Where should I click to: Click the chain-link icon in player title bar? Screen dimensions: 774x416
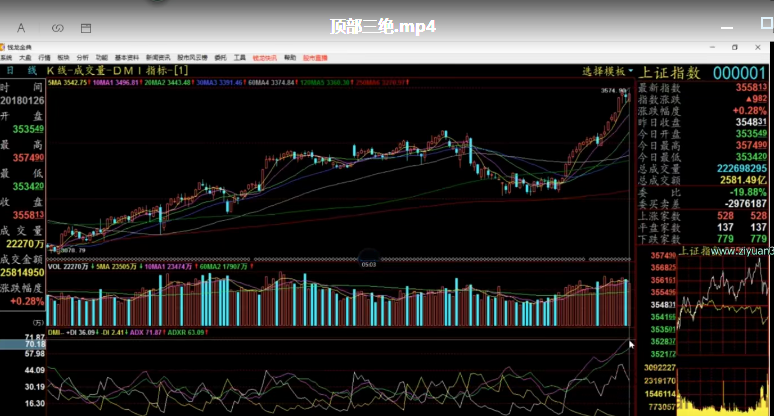[x=58, y=28]
